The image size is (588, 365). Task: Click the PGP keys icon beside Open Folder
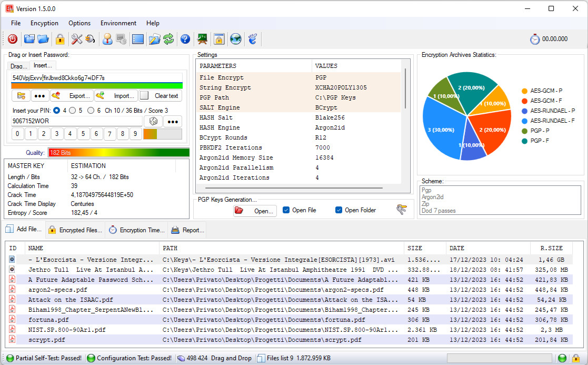[402, 210]
